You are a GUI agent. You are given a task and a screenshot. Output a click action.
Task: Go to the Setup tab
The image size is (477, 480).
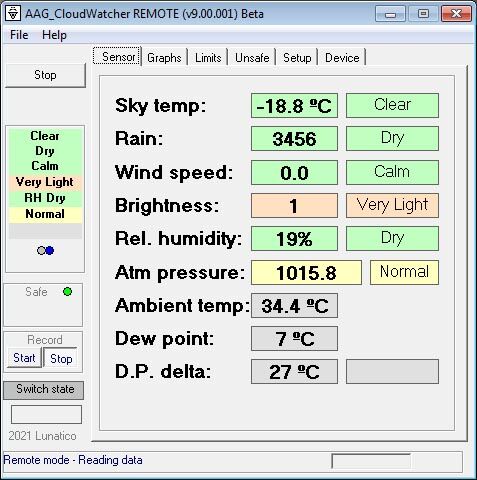pyautogui.click(x=297, y=58)
